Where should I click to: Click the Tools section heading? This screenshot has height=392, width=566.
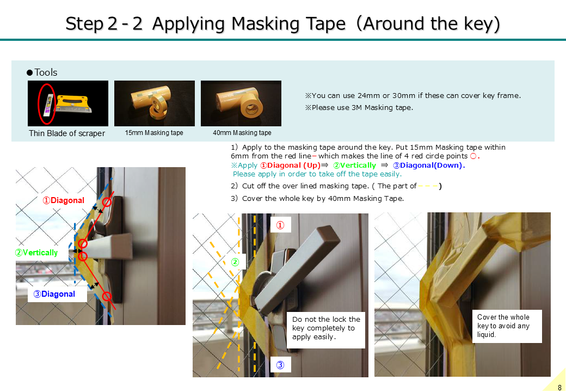point(42,72)
